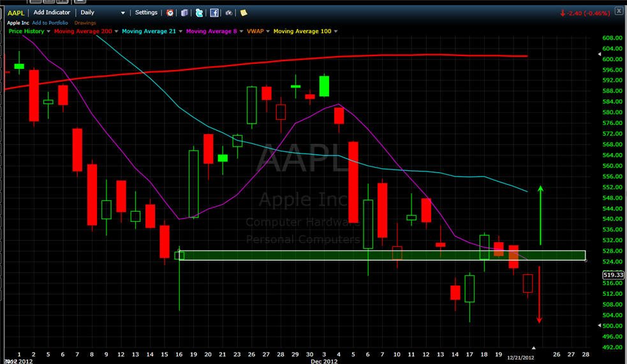Click the Add to Portfolio link
This screenshot has width=627, height=364.
[50, 23]
